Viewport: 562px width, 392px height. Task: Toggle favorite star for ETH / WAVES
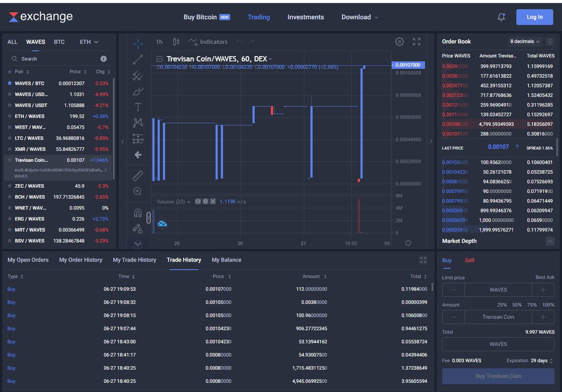tap(10, 116)
